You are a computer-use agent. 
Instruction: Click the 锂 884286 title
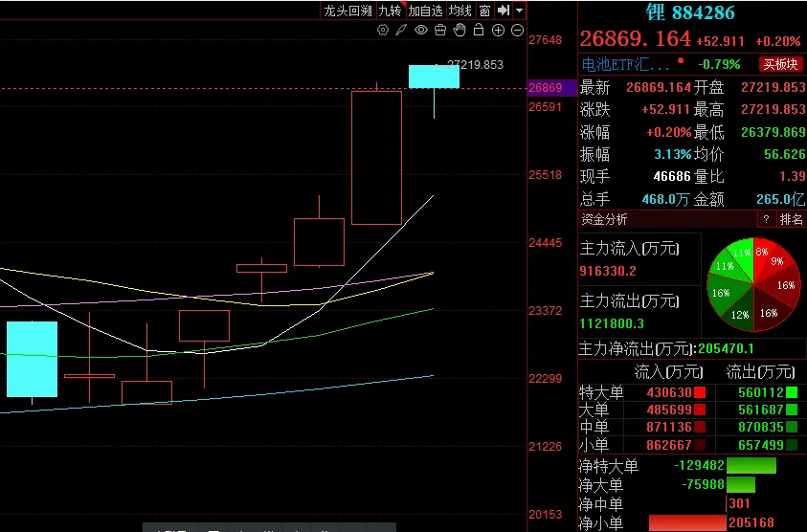(690, 12)
